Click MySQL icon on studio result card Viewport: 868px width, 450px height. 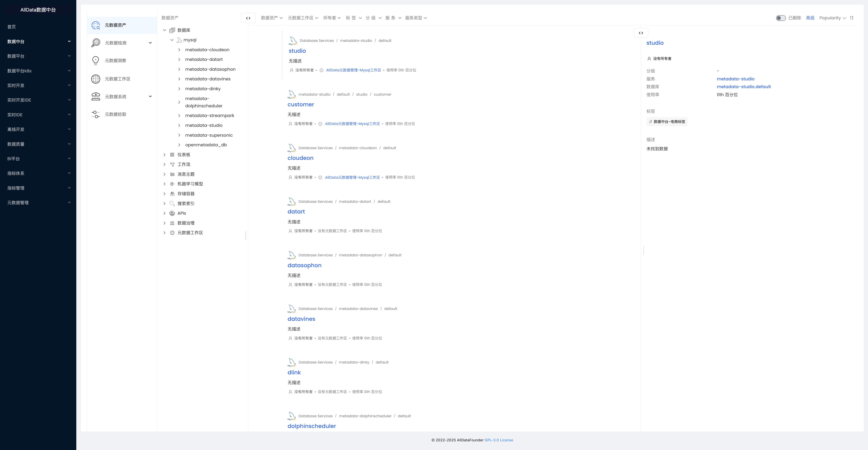[x=293, y=41]
